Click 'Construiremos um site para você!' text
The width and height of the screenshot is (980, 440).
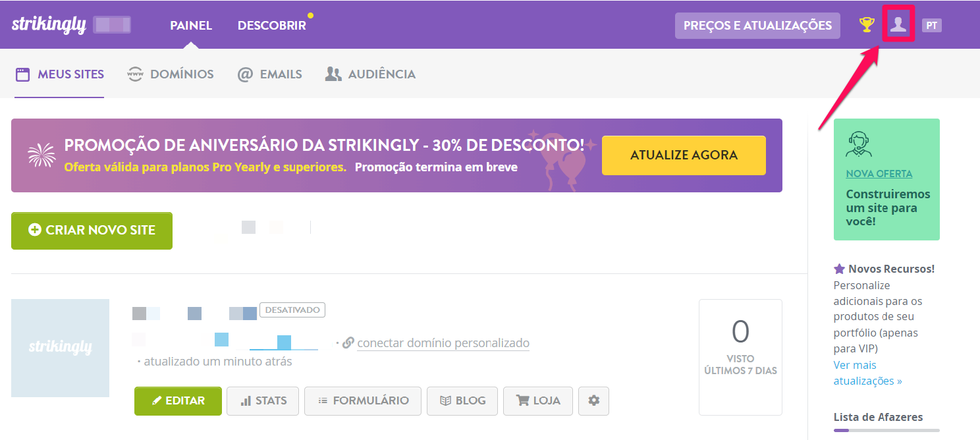(x=888, y=207)
